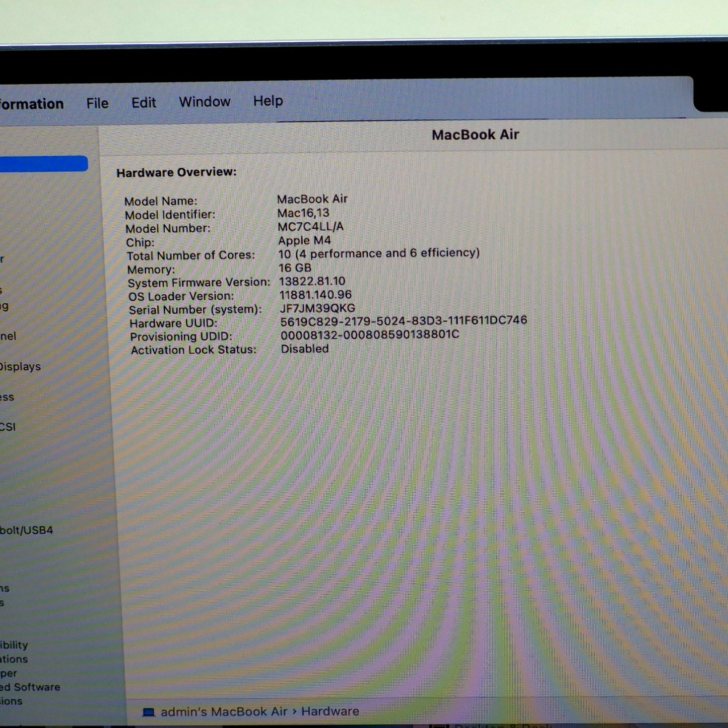728x728 pixels.
Task: Click the "Model Number:" label
Action: pos(168,228)
